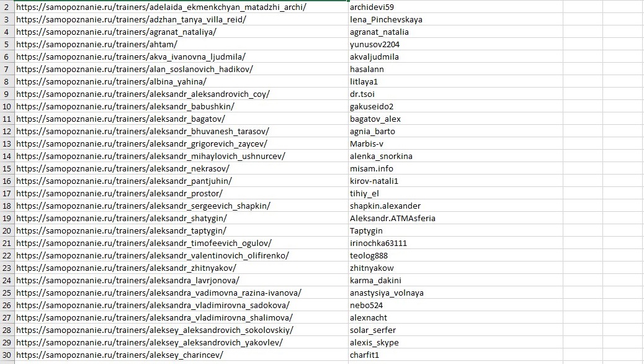This screenshot has height=364, width=644.
Task: Click the aleksandr_mihaylovich_ushnurcev URL cell
Action: pyautogui.click(x=181, y=157)
